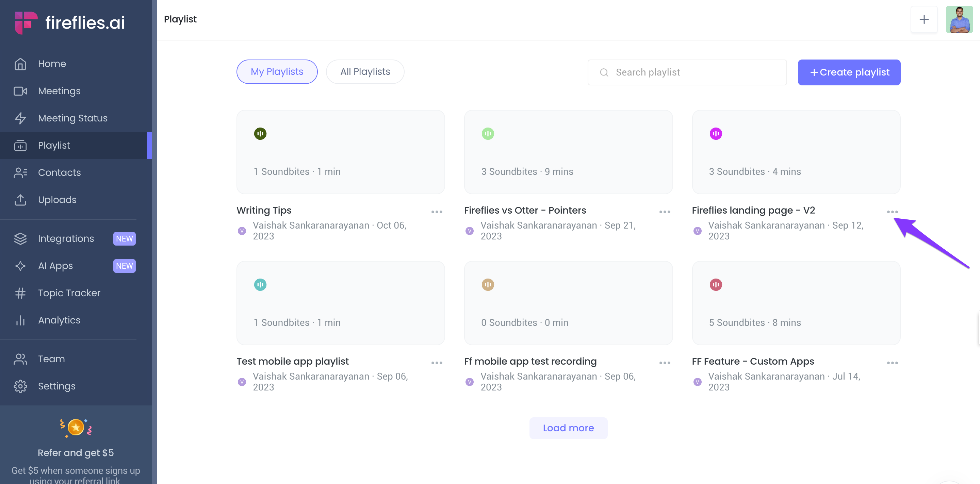The height and width of the screenshot is (484, 980).
Task: Open Fireflies landing page - V2 title
Action: pyautogui.click(x=753, y=211)
